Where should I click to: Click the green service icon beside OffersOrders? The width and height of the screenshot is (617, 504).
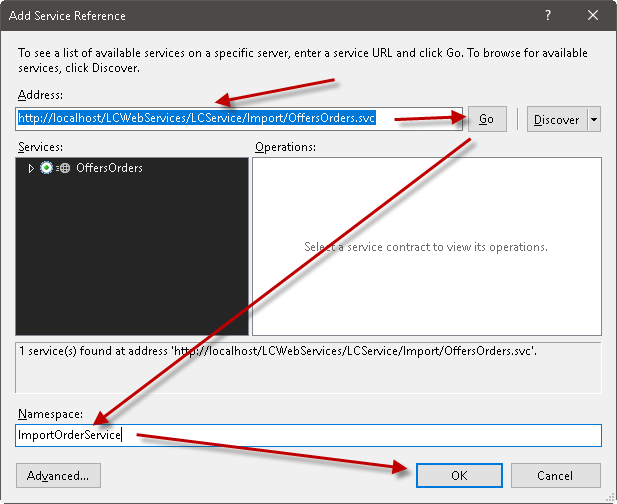[46, 168]
